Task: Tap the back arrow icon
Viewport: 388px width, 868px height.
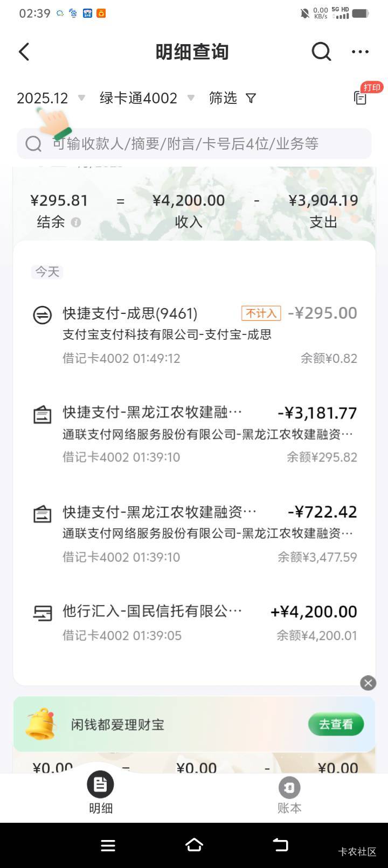Action: (24, 52)
